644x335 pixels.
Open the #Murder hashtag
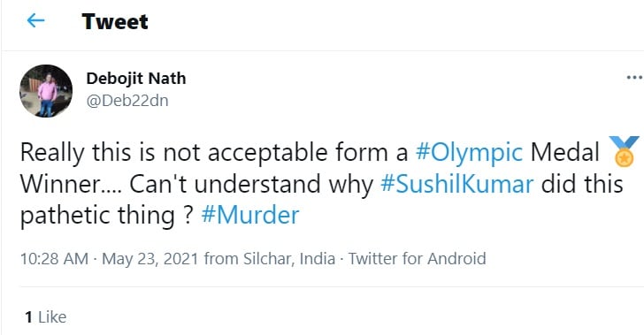click(x=250, y=215)
